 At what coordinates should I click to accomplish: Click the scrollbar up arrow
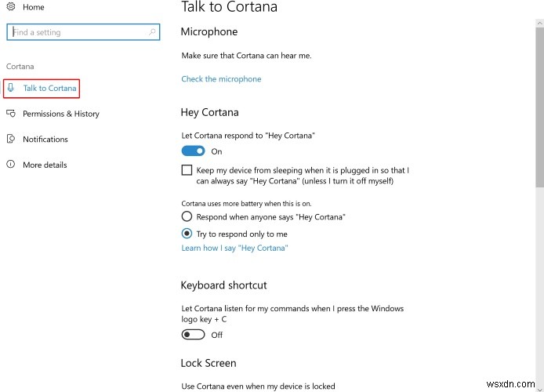(539, 24)
